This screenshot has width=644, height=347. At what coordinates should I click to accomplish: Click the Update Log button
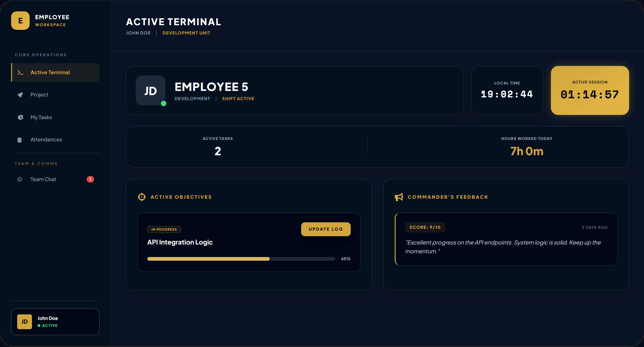point(326,229)
